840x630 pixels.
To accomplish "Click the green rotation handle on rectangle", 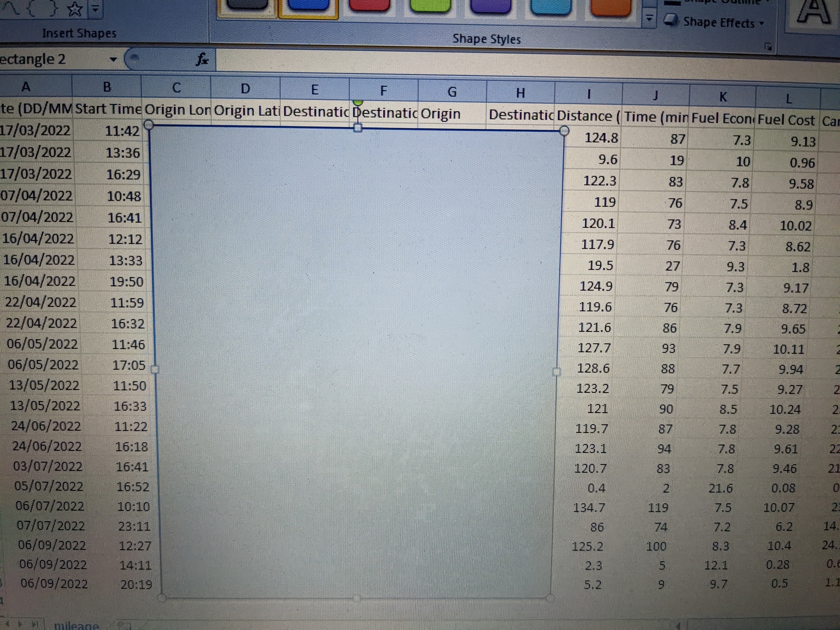I will (x=358, y=101).
